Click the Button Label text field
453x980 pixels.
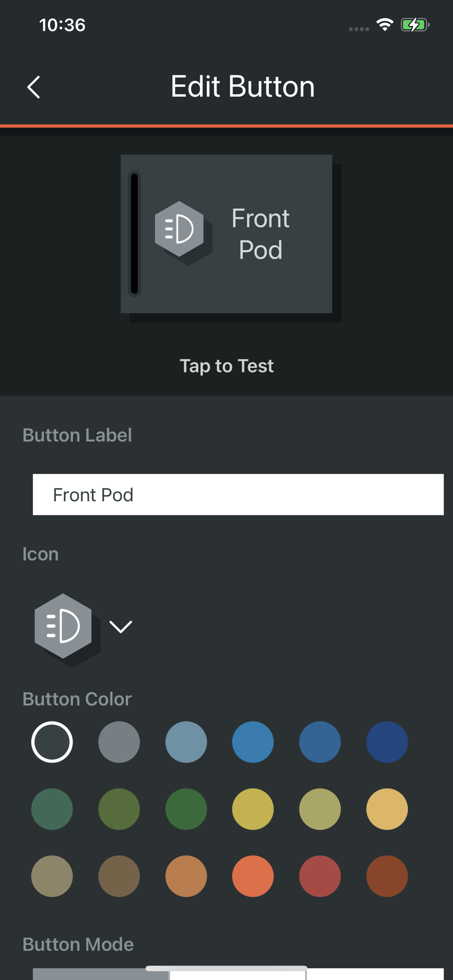click(x=238, y=494)
